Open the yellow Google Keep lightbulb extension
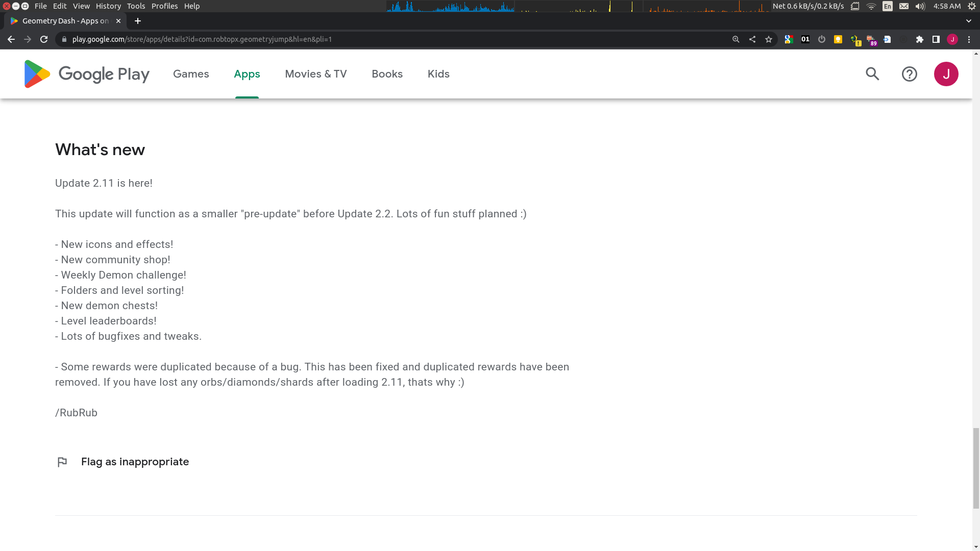Viewport: 980px width, 551px height. point(838,39)
